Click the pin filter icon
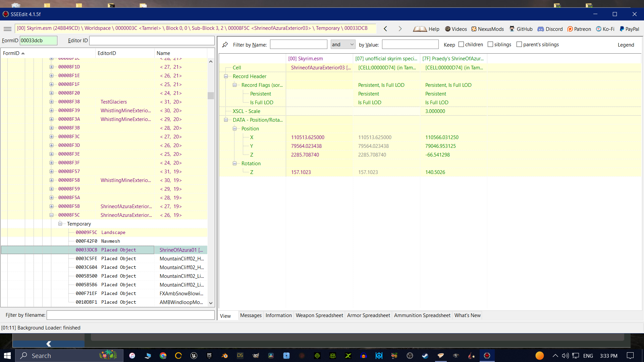644x362 pixels. pyautogui.click(x=225, y=45)
